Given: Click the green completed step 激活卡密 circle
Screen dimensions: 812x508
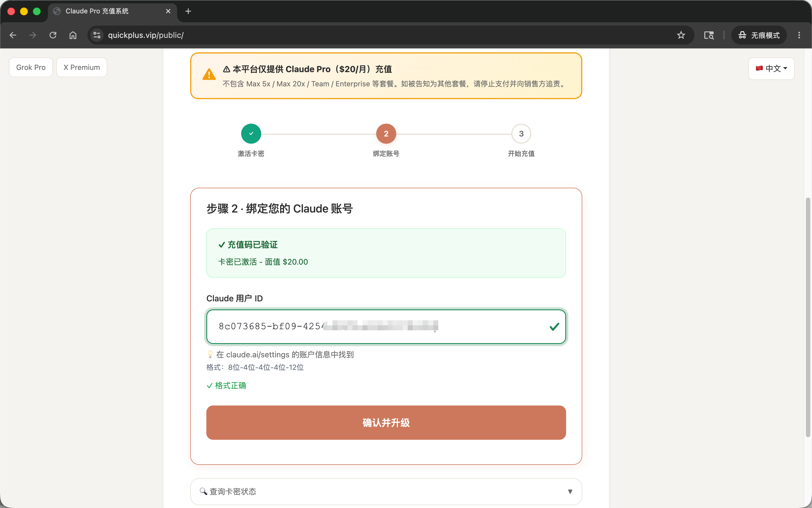Looking at the screenshot, I should (x=251, y=134).
